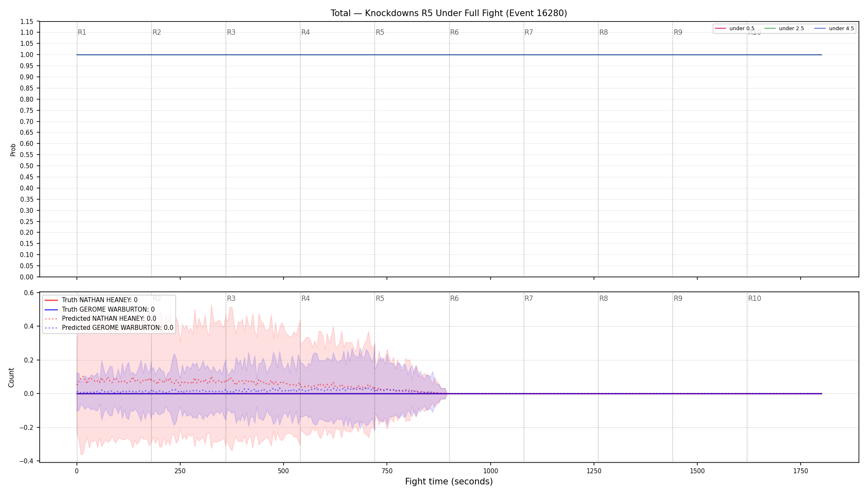
Task: Click the R8 round marker in top chart
Action: coord(603,32)
